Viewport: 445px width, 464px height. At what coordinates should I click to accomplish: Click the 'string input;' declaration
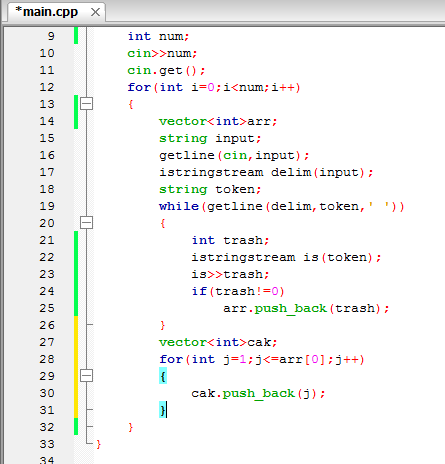[x=210, y=138]
